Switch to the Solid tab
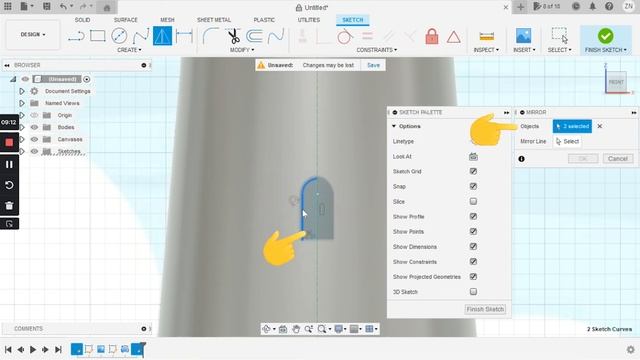640x360 pixels. tap(82, 20)
